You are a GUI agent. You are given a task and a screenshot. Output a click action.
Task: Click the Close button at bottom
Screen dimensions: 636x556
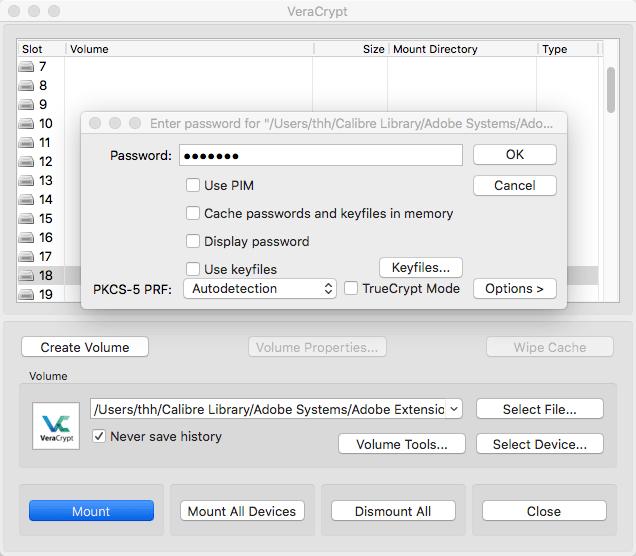tap(544, 511)
